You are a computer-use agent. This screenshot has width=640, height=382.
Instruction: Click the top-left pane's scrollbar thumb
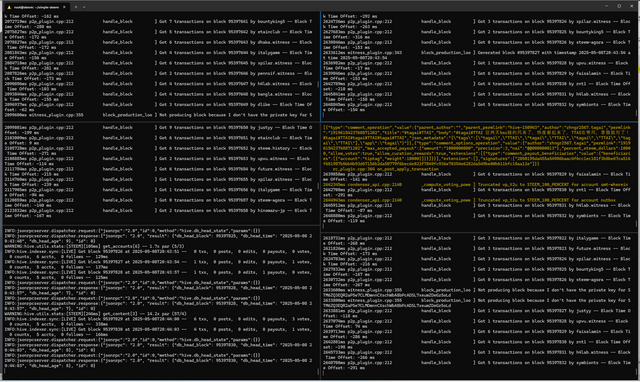[x=318, y=84]
